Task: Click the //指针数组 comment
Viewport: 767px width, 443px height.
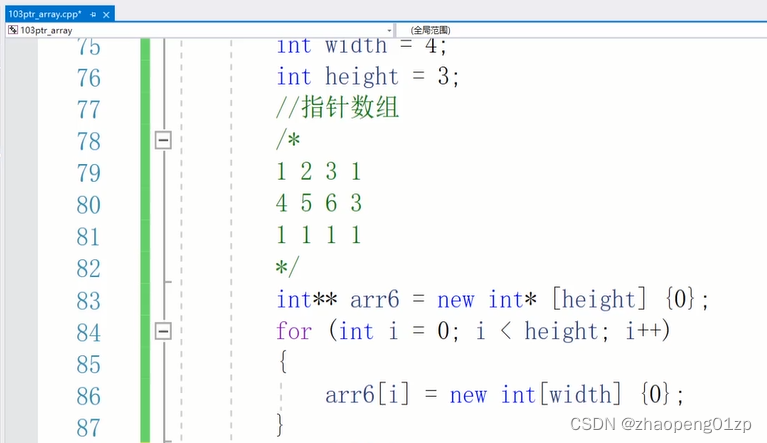Action: tap(338, 108)
